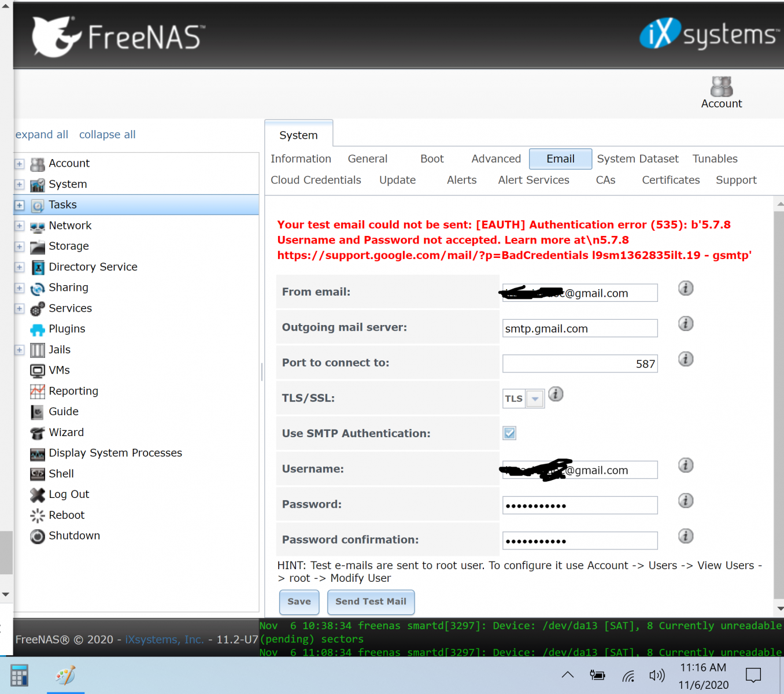
Task: Click the Save button
Action: coord(299,602)
